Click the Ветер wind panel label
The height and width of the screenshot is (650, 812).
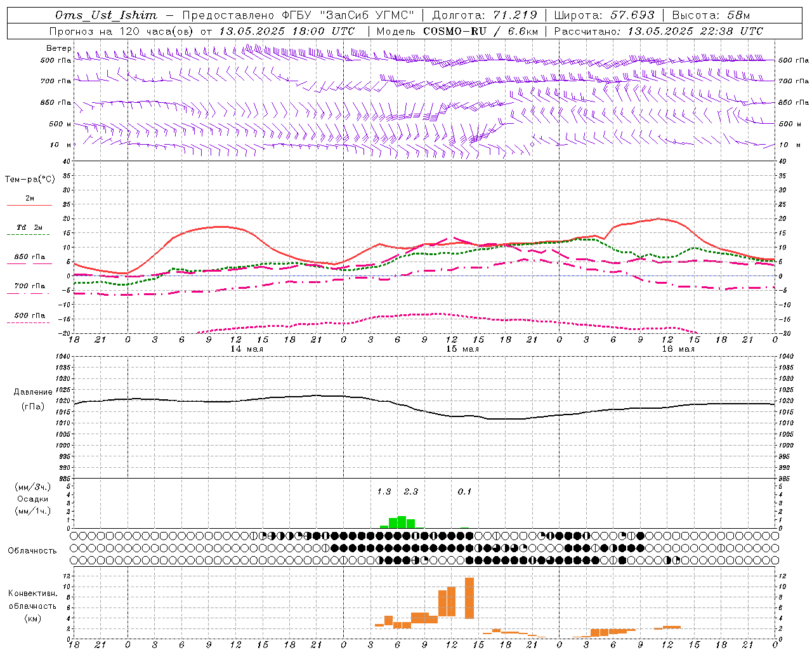tap(58, 48)
